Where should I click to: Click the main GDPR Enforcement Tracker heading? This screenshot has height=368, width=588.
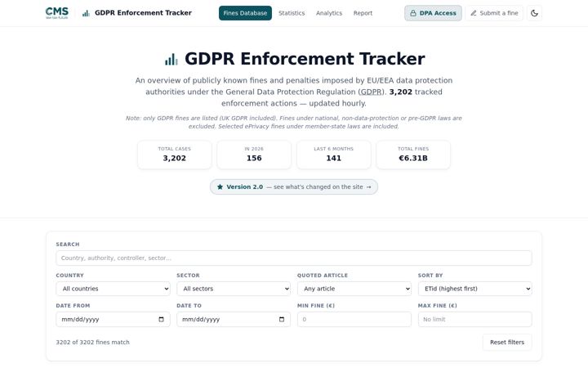point(305,59)
